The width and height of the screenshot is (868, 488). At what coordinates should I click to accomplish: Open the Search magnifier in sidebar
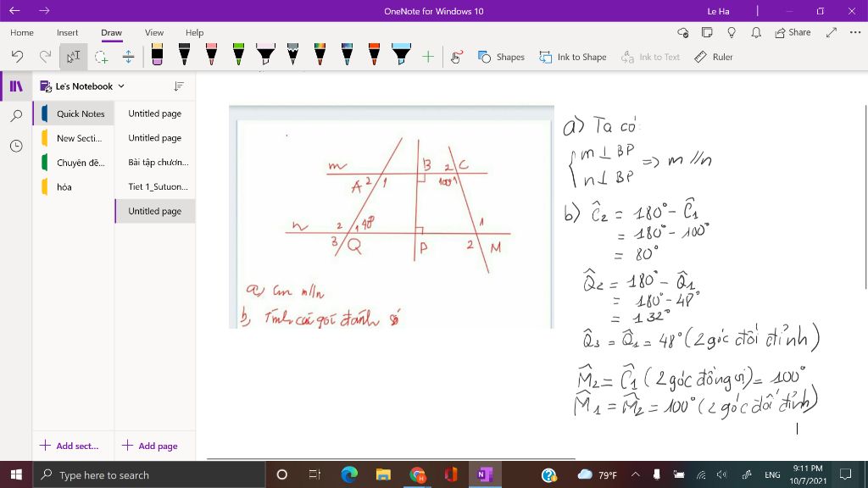click(x=16, y=115)
